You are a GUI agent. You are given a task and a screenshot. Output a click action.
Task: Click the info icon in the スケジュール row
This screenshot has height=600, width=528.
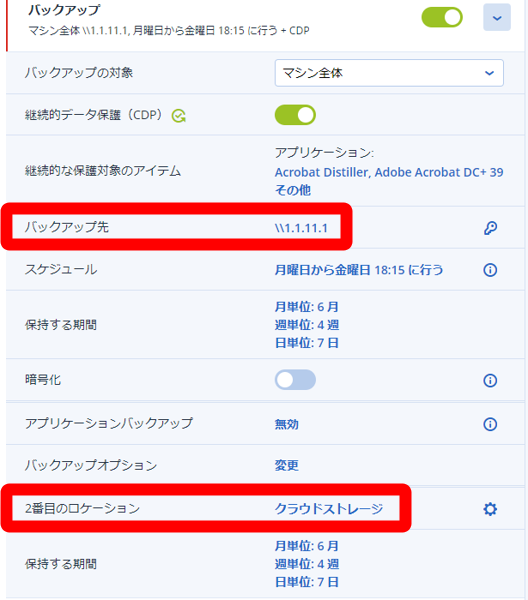tap(490, 270)
